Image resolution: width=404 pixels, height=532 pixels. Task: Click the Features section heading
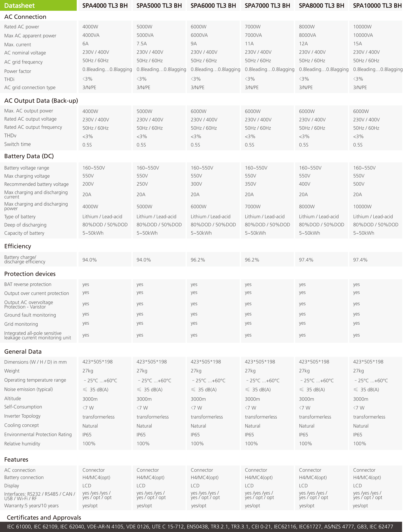(x=16, y=459)
